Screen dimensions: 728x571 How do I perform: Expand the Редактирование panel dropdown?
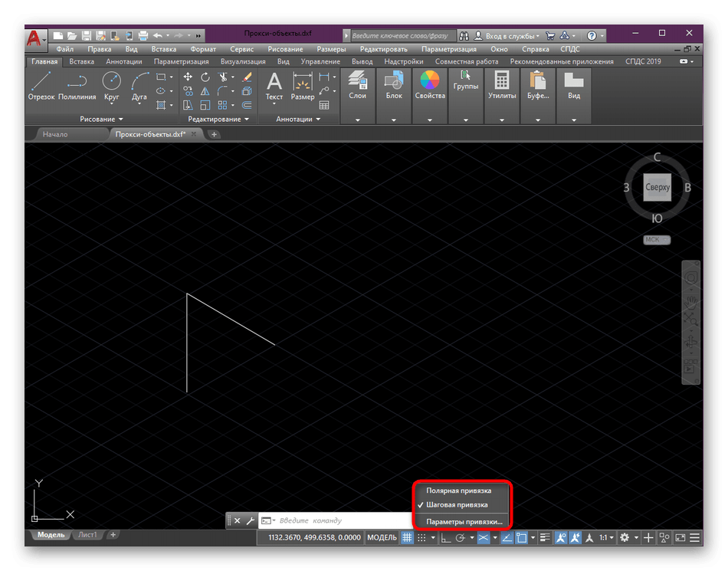218,120
